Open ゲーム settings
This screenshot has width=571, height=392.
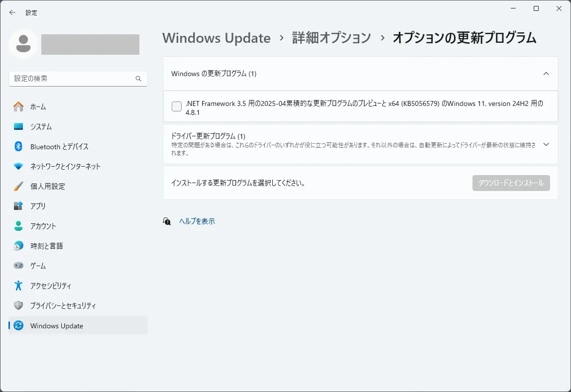point(78,266)
